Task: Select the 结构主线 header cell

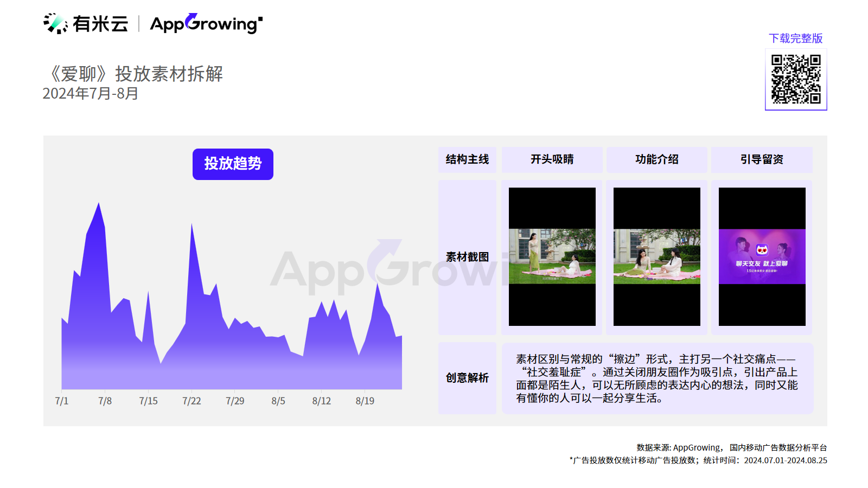Action: pyautogui.click(x=467, y=159)
